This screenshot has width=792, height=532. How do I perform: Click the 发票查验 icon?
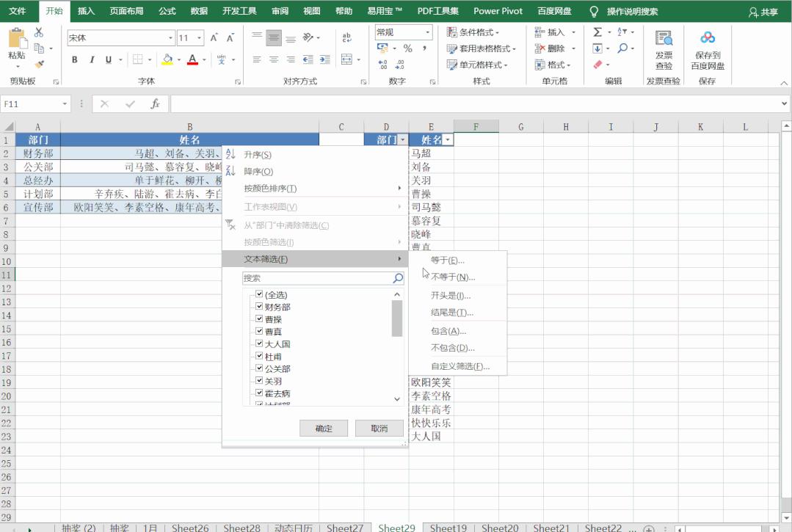(x=663, y=49)
